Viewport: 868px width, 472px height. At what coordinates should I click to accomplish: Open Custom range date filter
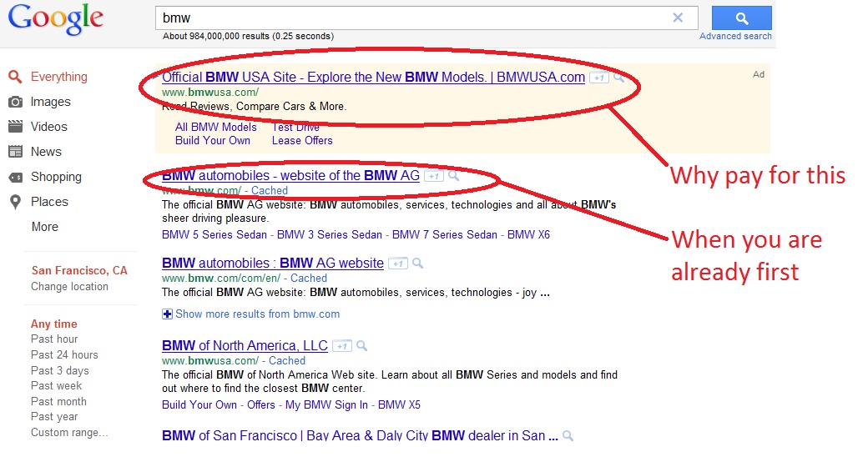[69, 432]
